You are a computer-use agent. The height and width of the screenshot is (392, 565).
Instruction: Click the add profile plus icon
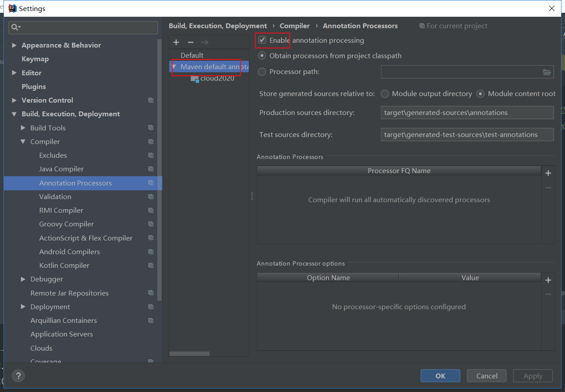coord(176,42)
